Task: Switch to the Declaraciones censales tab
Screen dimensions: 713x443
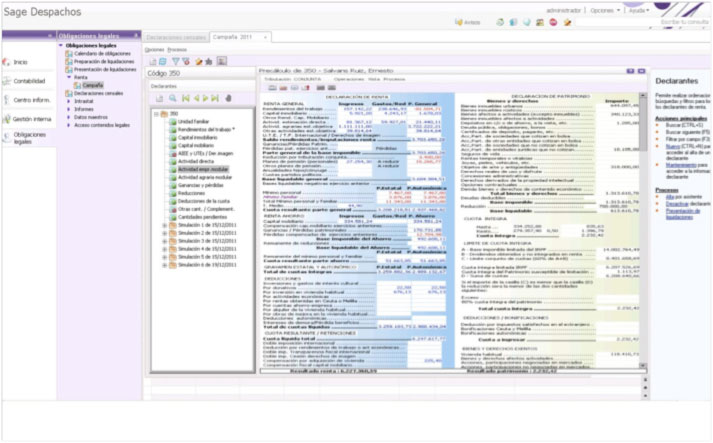Action: coord(175,36)
